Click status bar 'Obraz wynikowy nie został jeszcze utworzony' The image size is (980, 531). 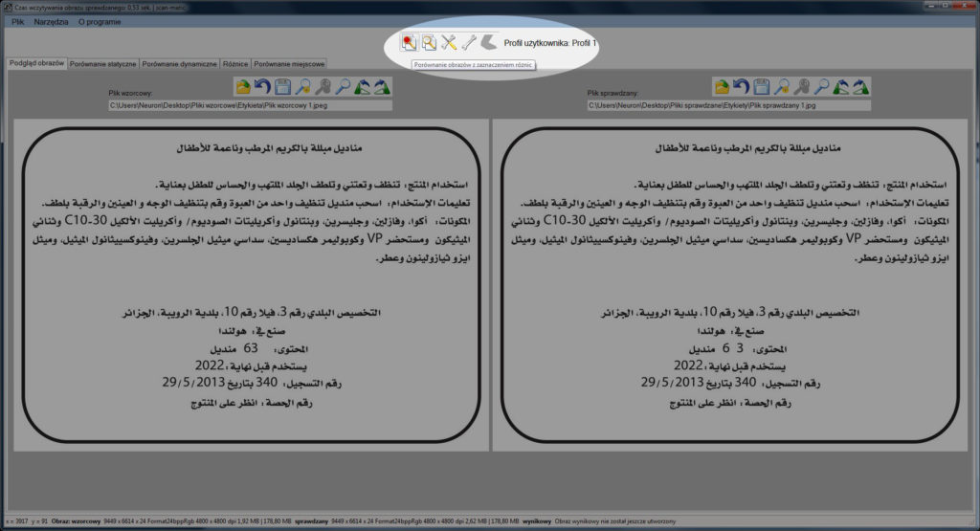coord(615,521)
